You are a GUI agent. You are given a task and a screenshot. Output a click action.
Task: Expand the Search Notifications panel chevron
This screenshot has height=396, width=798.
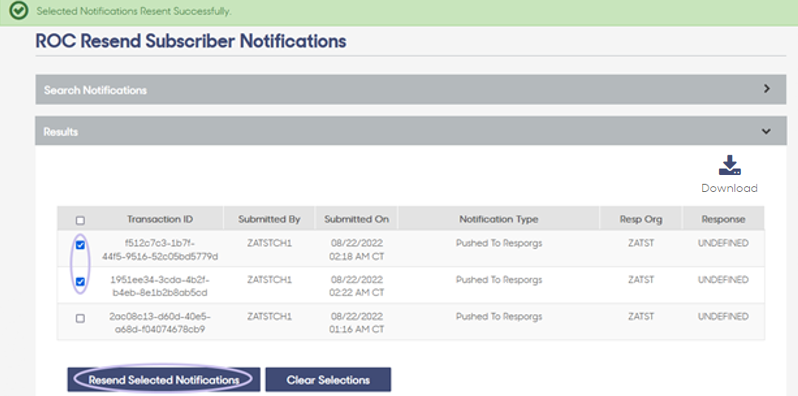(766, 89)
